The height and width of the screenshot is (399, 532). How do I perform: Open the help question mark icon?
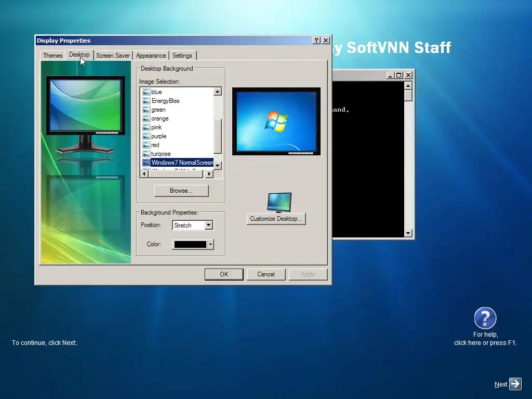(485, 318)
